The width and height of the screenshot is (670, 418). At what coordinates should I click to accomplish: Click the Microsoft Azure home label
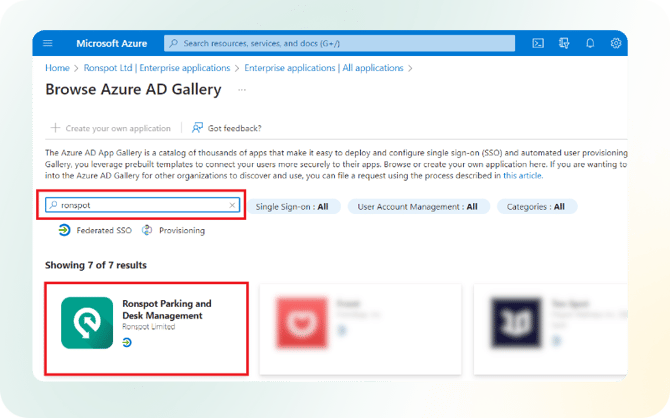(112, 43)
